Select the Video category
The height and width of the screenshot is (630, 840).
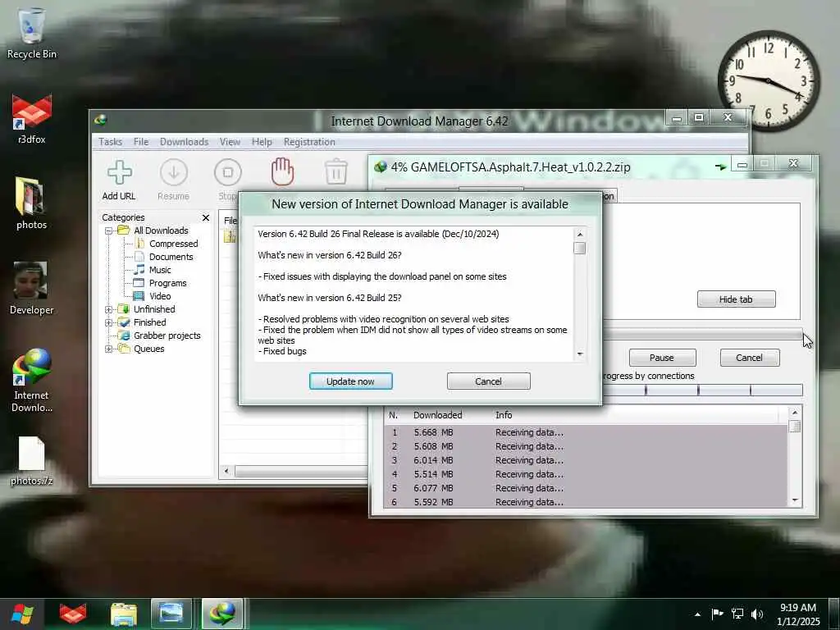pos(160,296)
